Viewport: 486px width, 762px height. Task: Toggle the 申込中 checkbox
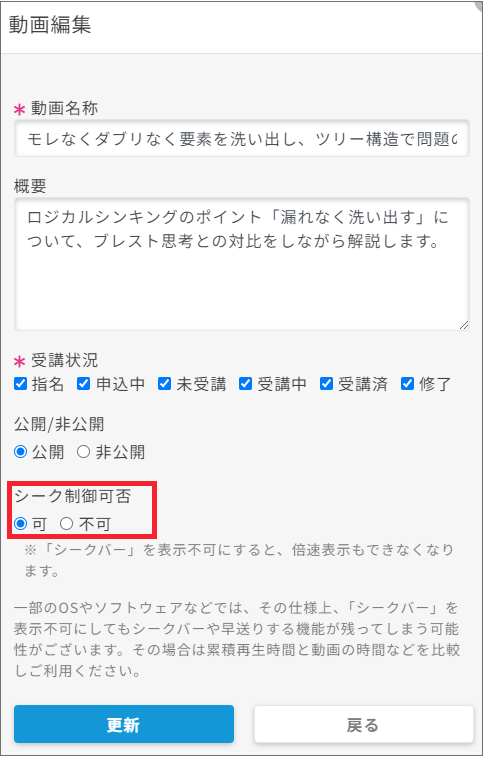(84, 384)
